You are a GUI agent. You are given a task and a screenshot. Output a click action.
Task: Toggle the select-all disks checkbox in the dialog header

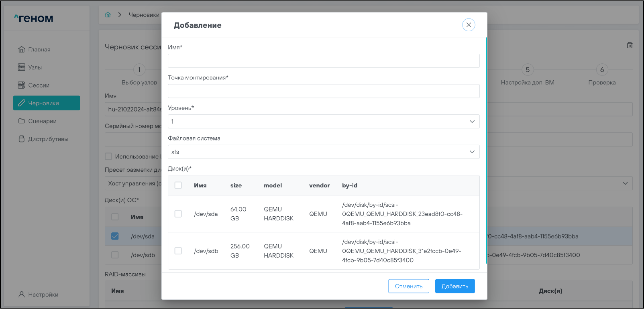pyautogui.click(x=178, y=185)
